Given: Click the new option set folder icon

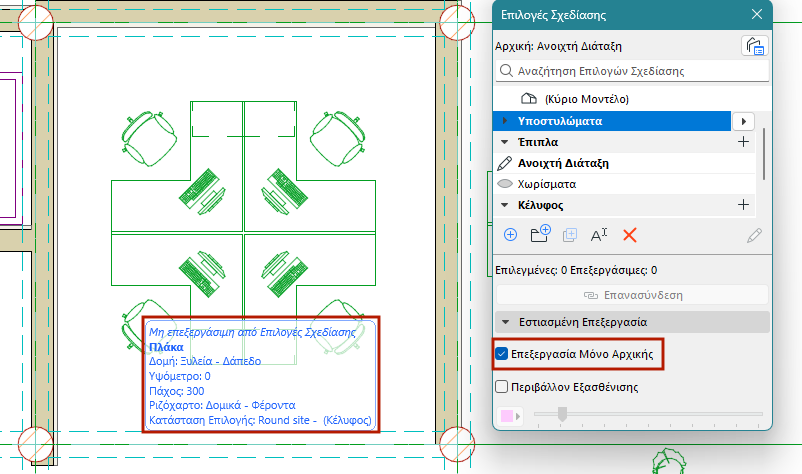Looking at the screenshot, I should tap(540, 234).
